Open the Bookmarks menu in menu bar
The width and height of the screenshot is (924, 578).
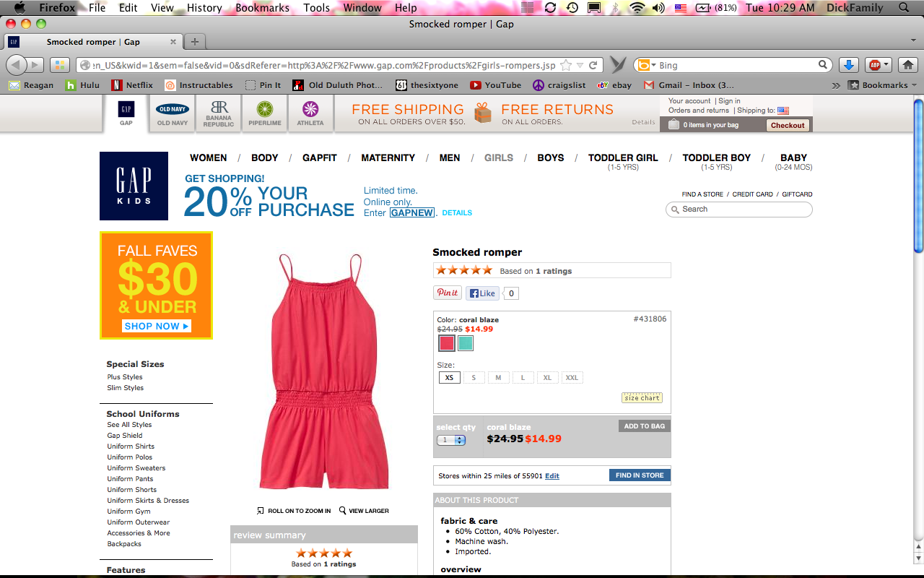(x=262, y=8)
